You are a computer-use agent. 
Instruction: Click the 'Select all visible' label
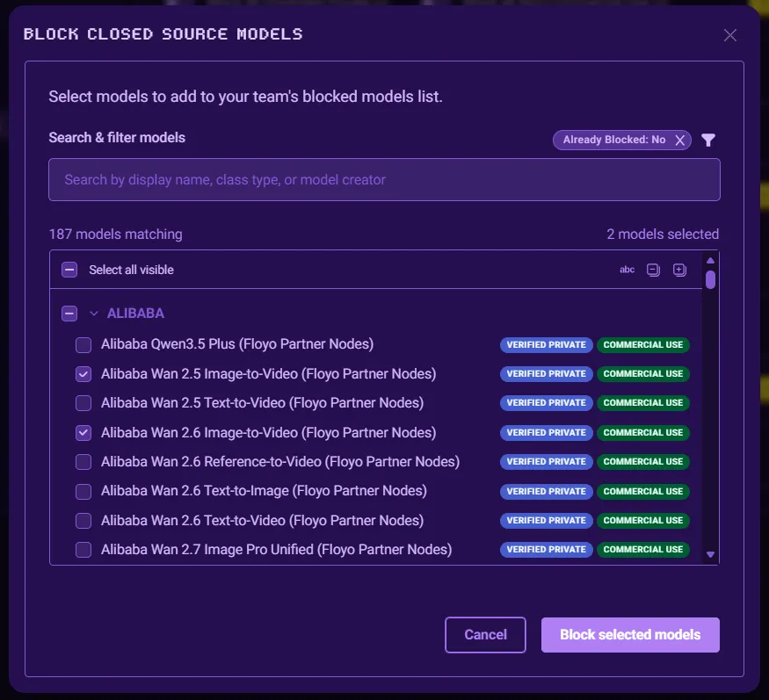(x=131, y=270)
